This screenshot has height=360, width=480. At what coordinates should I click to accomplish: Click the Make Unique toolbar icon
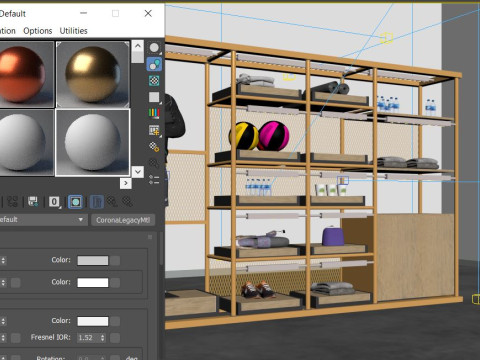pos(13,202)
